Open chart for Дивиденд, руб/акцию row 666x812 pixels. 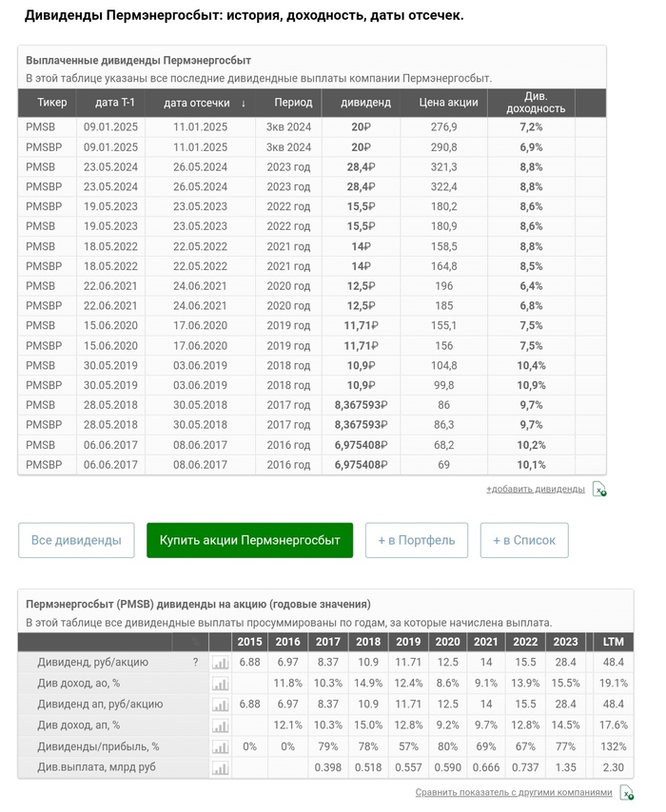click(220, 663)
